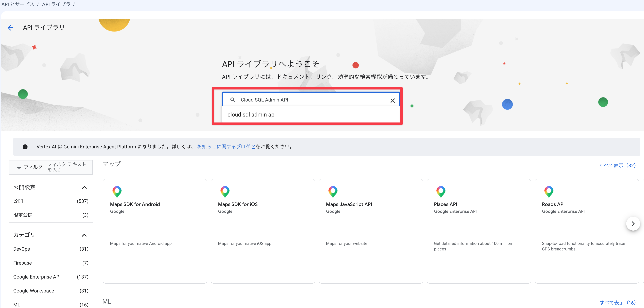Click the info icon in the Vertex AI notice
Viewport: 644px width, 308px height.
(25, 147)
